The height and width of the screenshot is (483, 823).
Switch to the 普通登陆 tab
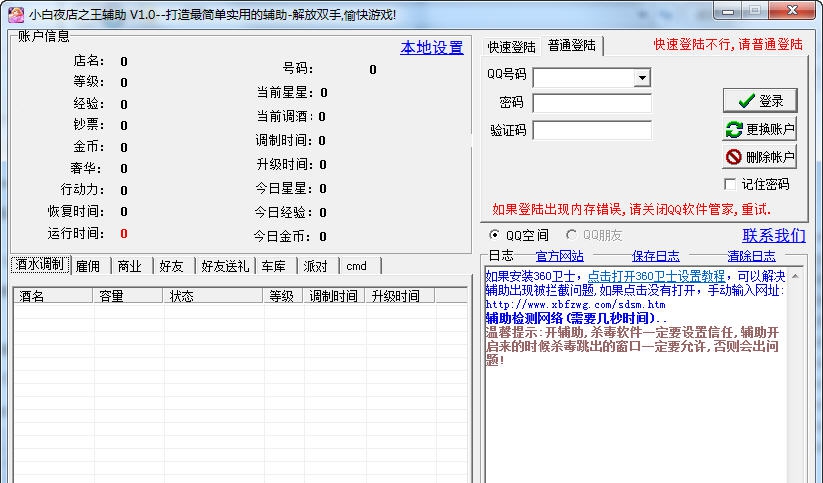(x=572, y=46)
